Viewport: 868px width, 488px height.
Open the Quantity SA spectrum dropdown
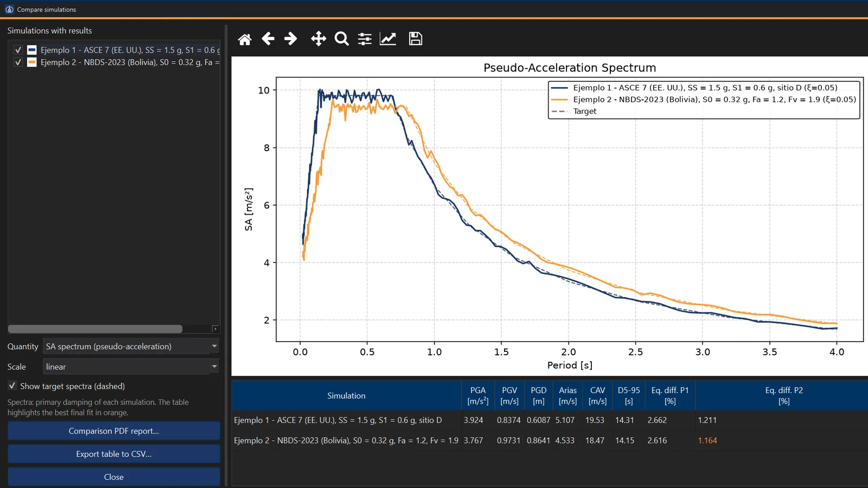click(x=131, y=346)
